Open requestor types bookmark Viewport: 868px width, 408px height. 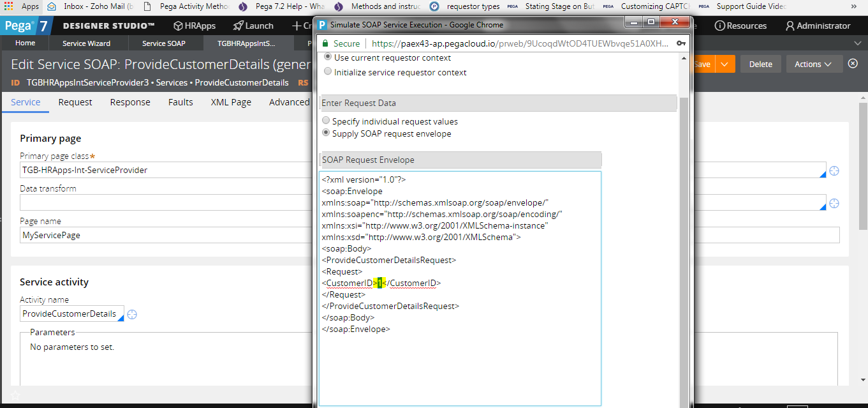click(466, 6)
